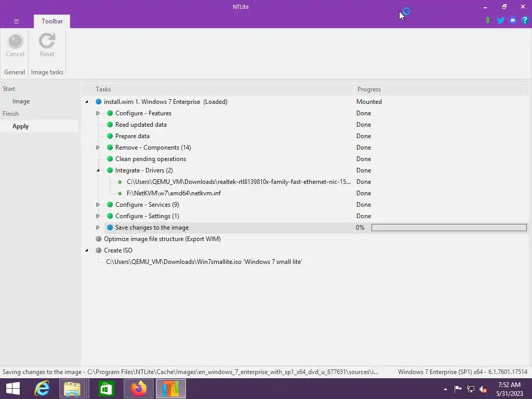Click the Tasks column header
Image resolution: width=532 pixels, height=399 pixels.
click(218, 89)
